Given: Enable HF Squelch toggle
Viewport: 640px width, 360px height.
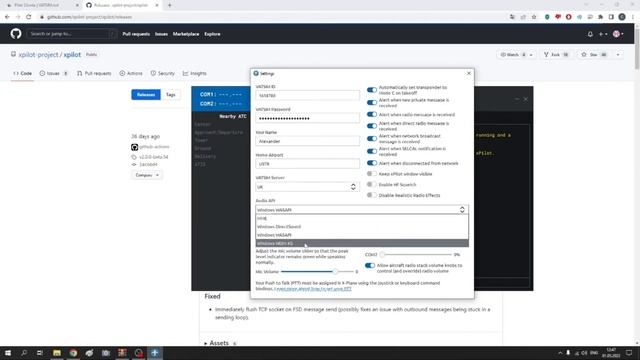Looking at the screenshot, I should (x=371, y=184).
